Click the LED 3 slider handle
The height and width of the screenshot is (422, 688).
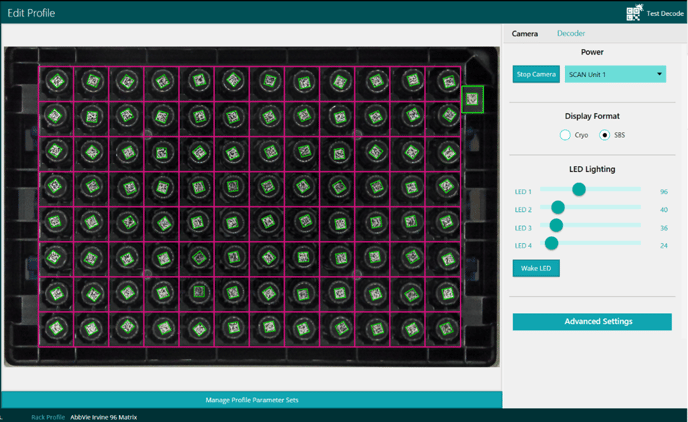pyautogui.click(x=556, y=226)
